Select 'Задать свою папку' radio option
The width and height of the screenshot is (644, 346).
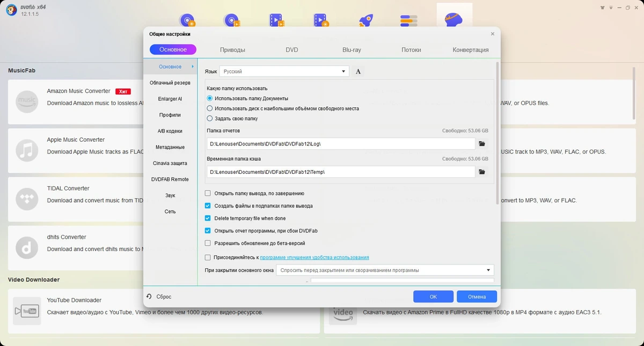point(210,119)
